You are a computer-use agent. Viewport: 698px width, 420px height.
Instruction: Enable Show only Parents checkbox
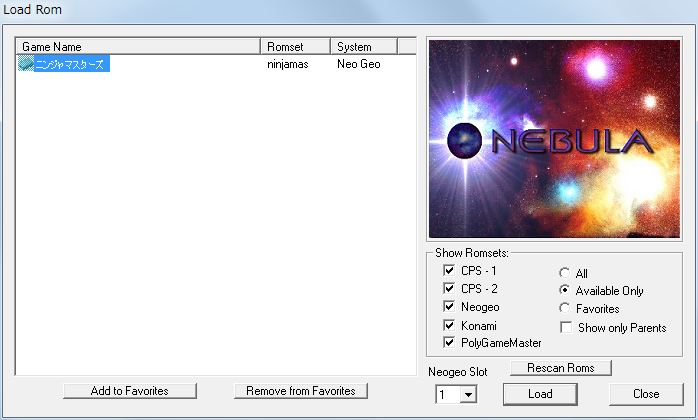[x=566, y=327]
